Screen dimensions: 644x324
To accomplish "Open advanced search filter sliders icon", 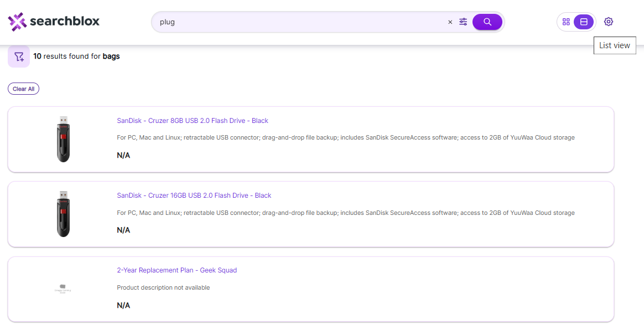I will click(x=463, y=22).
